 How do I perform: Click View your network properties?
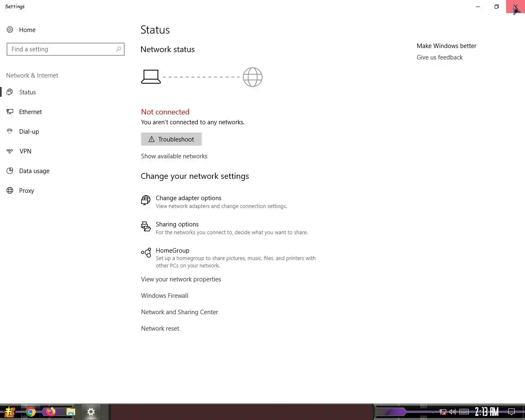pyautogui.click(x=181, y=279)
